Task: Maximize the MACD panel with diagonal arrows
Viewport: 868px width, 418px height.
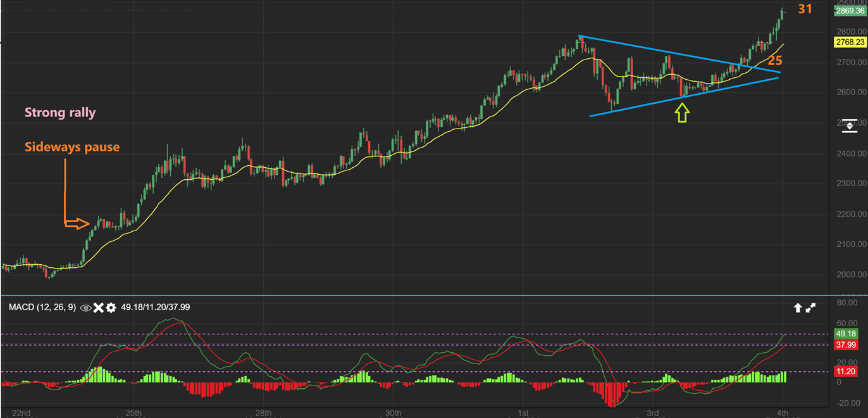Action: pyautogui.click(x=811, y=308)
